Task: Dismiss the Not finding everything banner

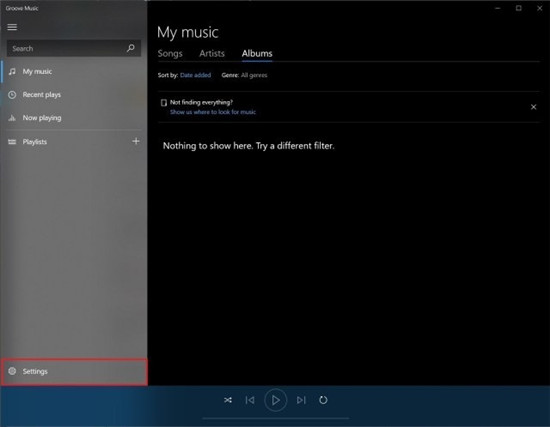Action: pyautogui.click(x=534, y=107)
